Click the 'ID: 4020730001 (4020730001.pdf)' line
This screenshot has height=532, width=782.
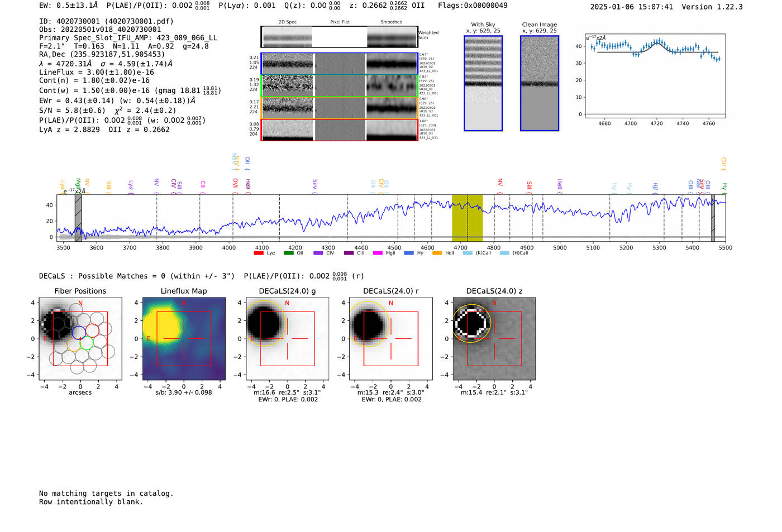[106, 21]
